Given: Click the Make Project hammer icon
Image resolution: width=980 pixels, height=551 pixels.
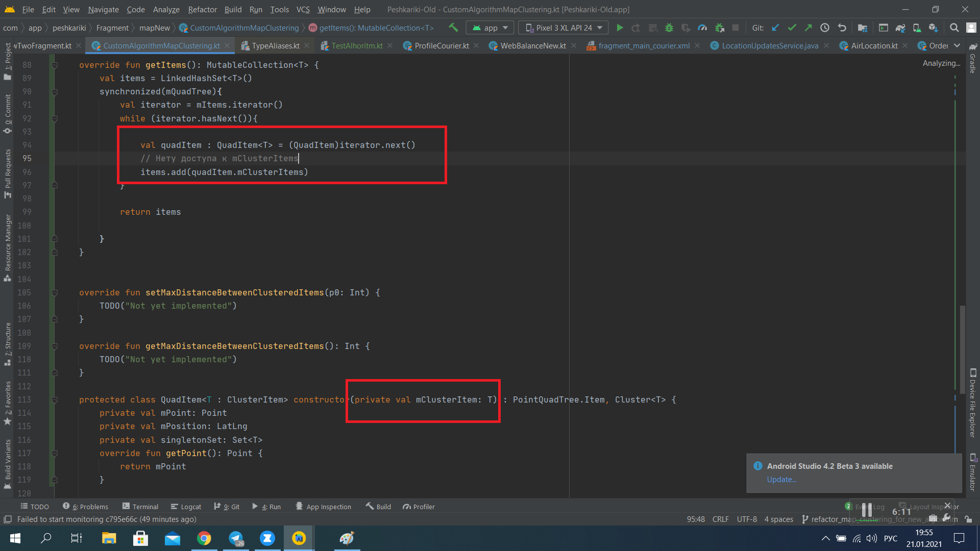Looking at the screenshot, I should tap(453, 28).
